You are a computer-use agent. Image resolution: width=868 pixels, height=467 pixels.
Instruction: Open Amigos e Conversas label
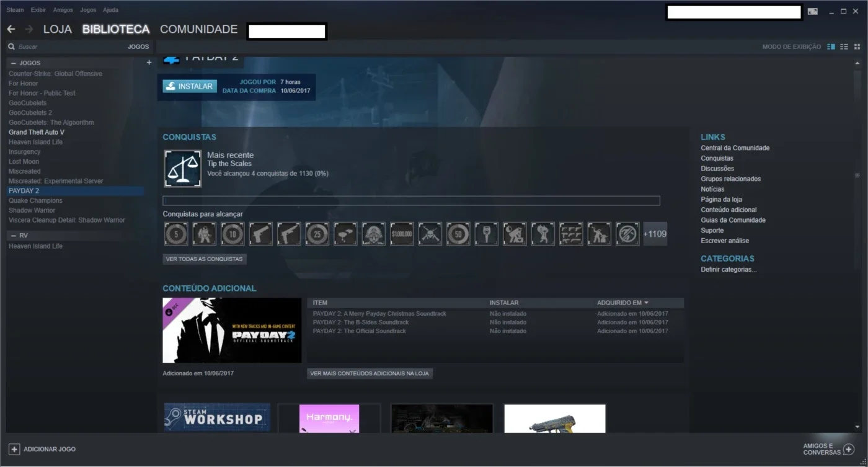click(821, 449)
